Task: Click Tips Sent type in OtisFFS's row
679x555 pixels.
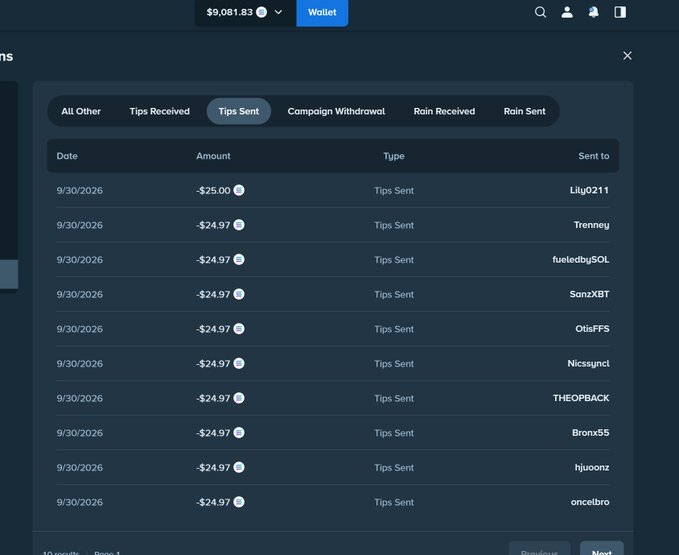Action: tap(394, 329)
